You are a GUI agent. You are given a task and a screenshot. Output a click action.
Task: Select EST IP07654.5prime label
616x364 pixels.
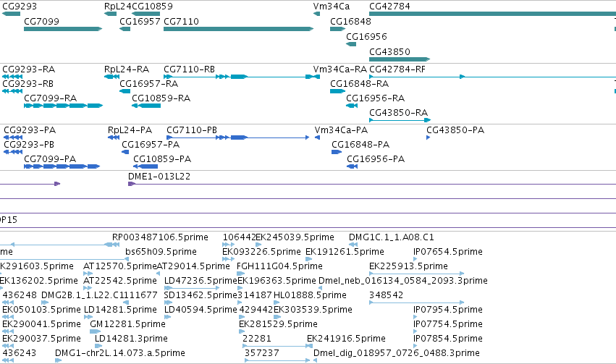coord(448,252)
